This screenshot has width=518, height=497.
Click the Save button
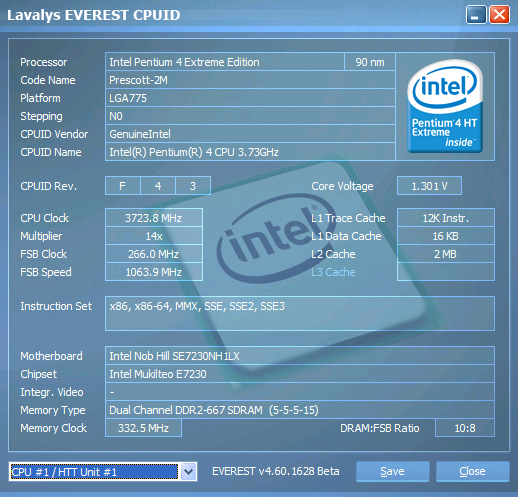(392, 471)
